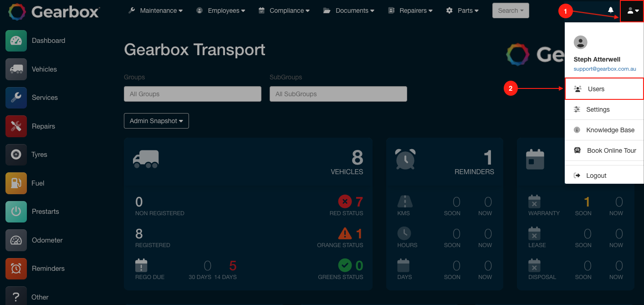Select Users in the account menu
The width and height of the screenshot is (644, 305).
(x=604, y=89)
